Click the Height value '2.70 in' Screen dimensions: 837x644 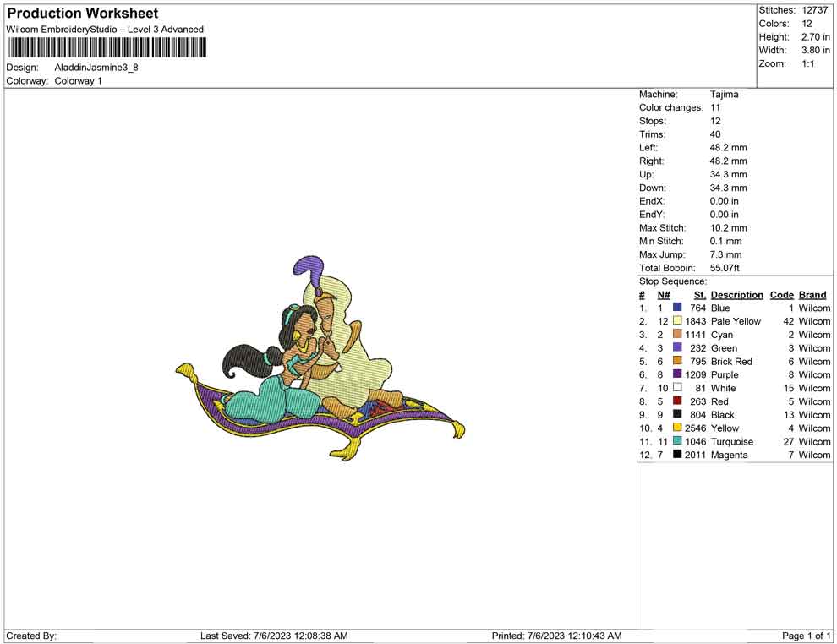pos(815,37)
